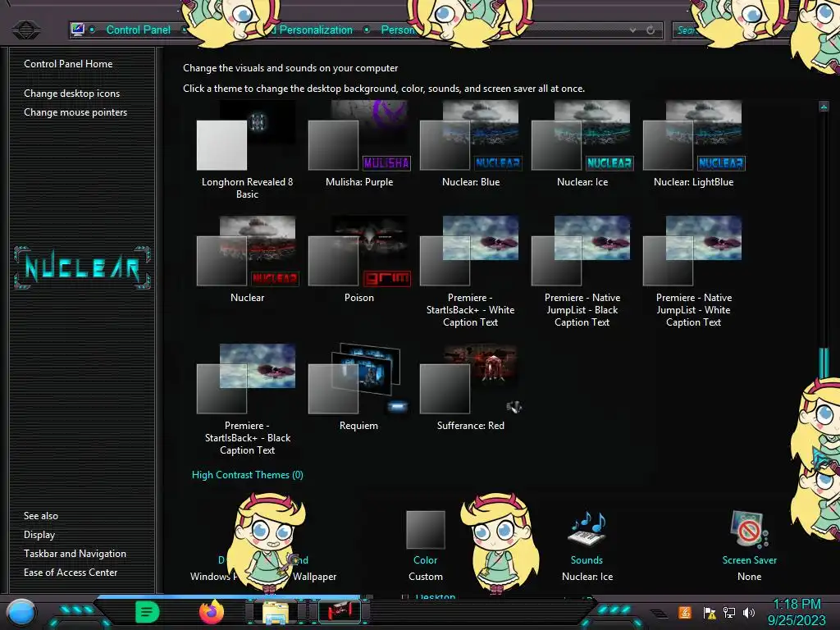This screenshot has height=630, width=840.
Task: Open address bar history dropdown arrow
Action: click(x=633, y=30)
